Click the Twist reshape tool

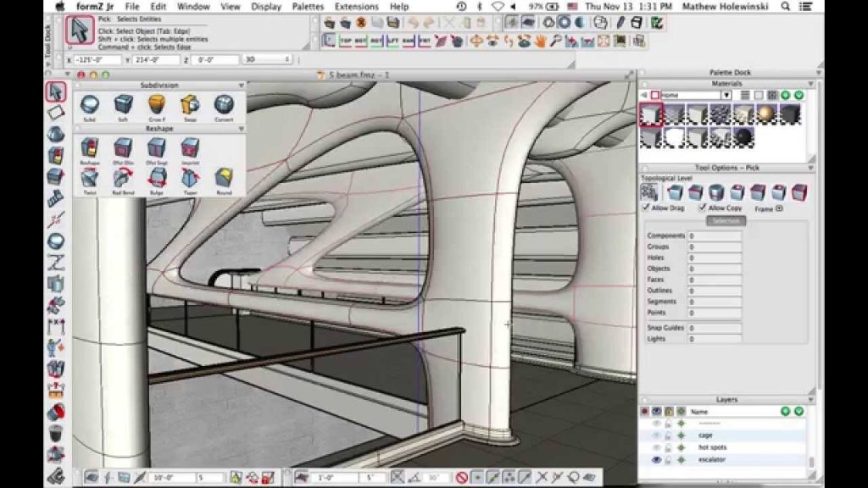pyautogui.click(x=89, y=178)
